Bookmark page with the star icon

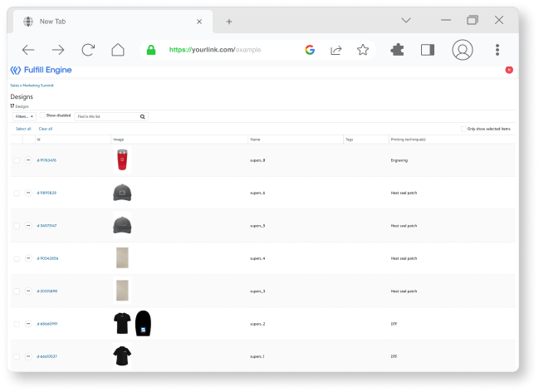point(363,50)
